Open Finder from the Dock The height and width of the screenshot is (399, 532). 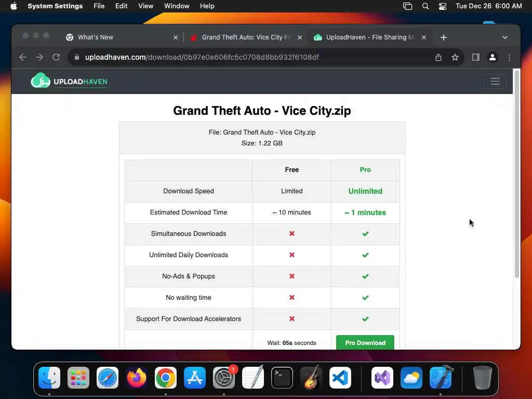(49, 378)
